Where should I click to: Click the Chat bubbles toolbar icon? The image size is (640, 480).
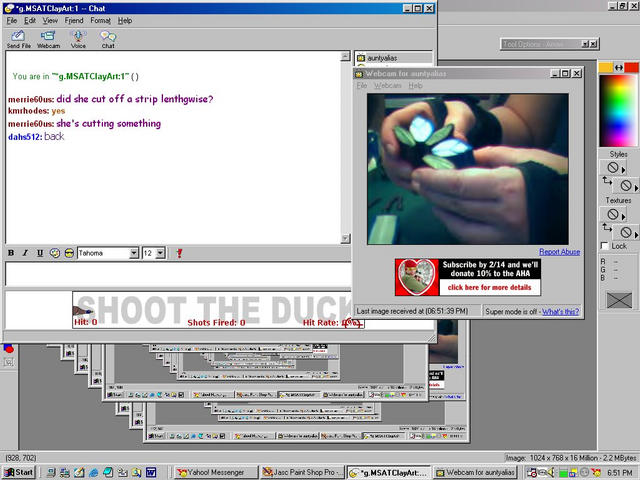[108, 39]
